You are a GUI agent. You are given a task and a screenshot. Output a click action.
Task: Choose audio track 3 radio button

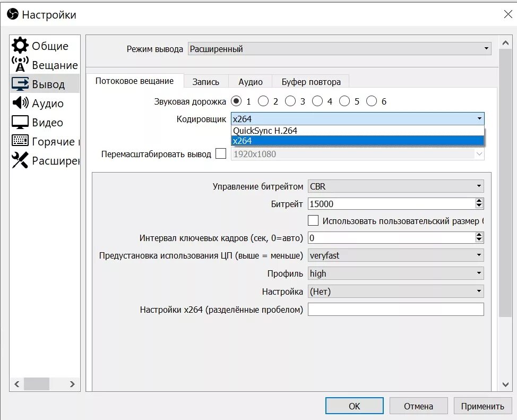coord(290,101)
